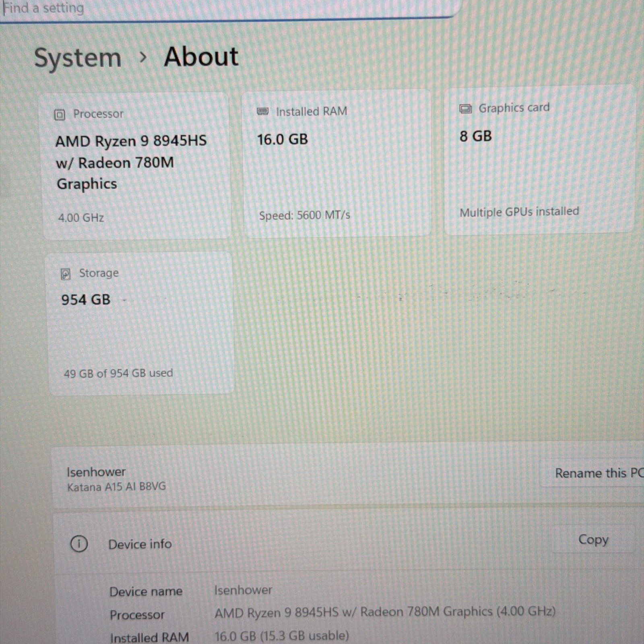
Task: Click the 8 GB graphics value
Action: pyautogui.click(x=476, y=136)
